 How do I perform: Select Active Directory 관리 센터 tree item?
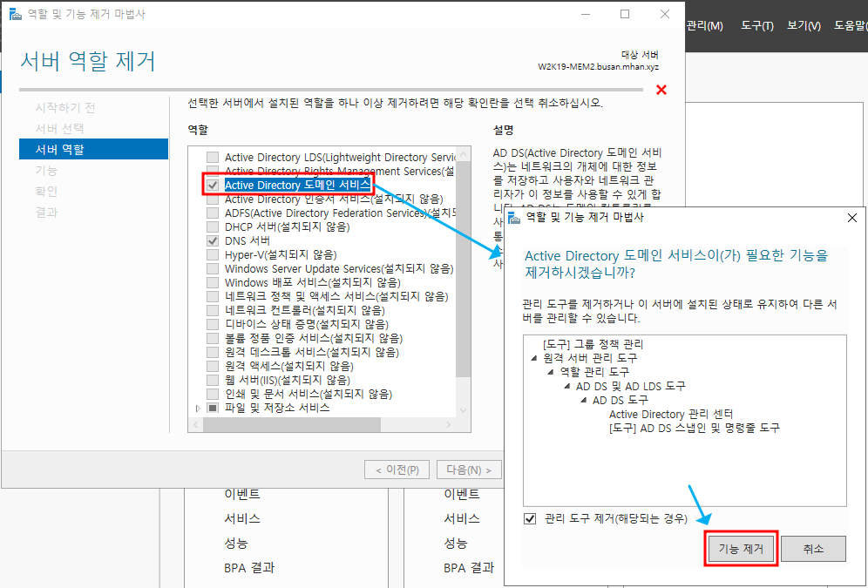671,414
